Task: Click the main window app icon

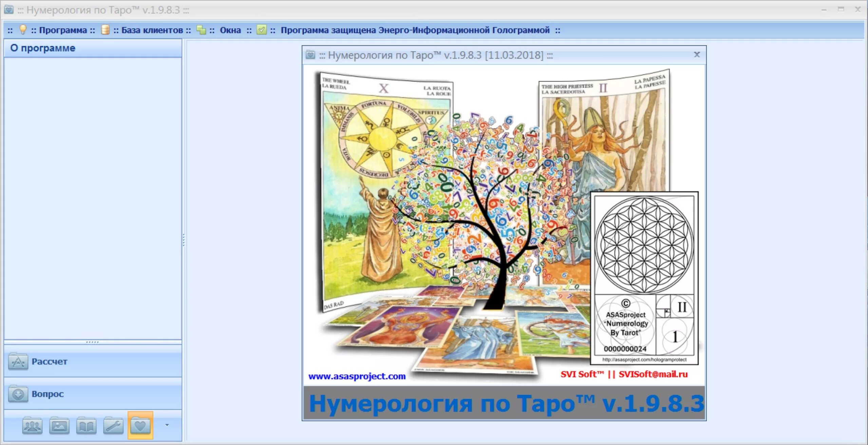Action: pos(9,10)
